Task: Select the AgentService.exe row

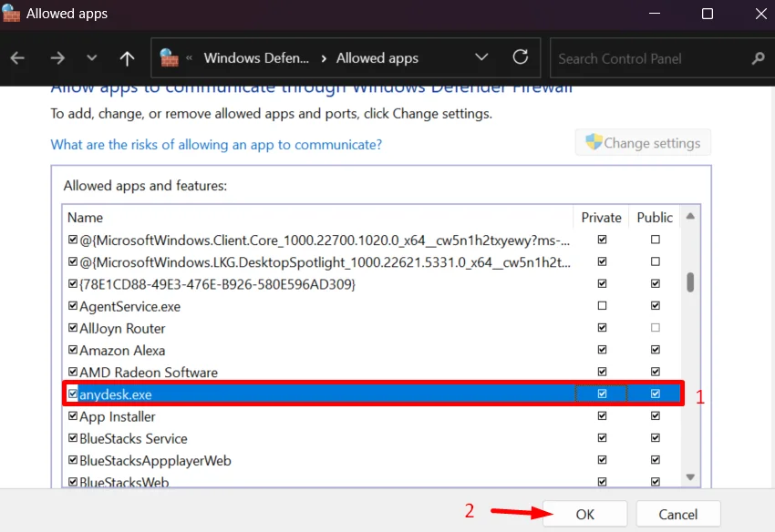Action: 372,306
